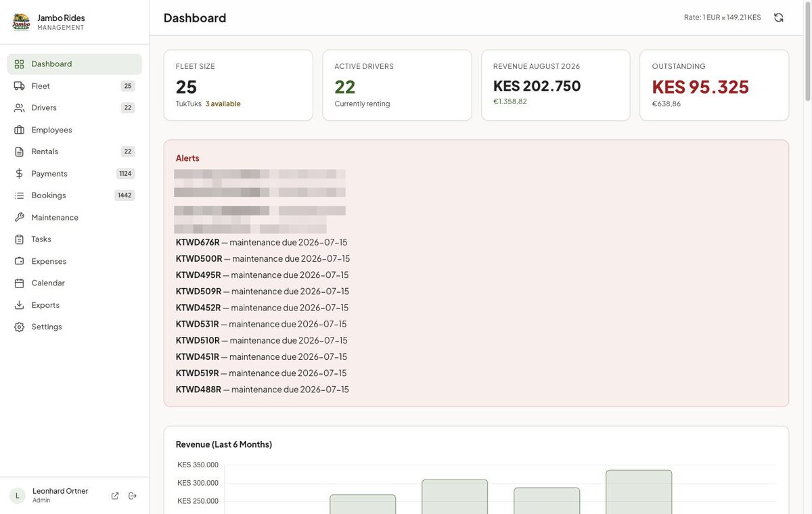Click the KTWD500R maintenance alert
The width and height of the screenshot is (812, 514).
click(x=263, y=258)
